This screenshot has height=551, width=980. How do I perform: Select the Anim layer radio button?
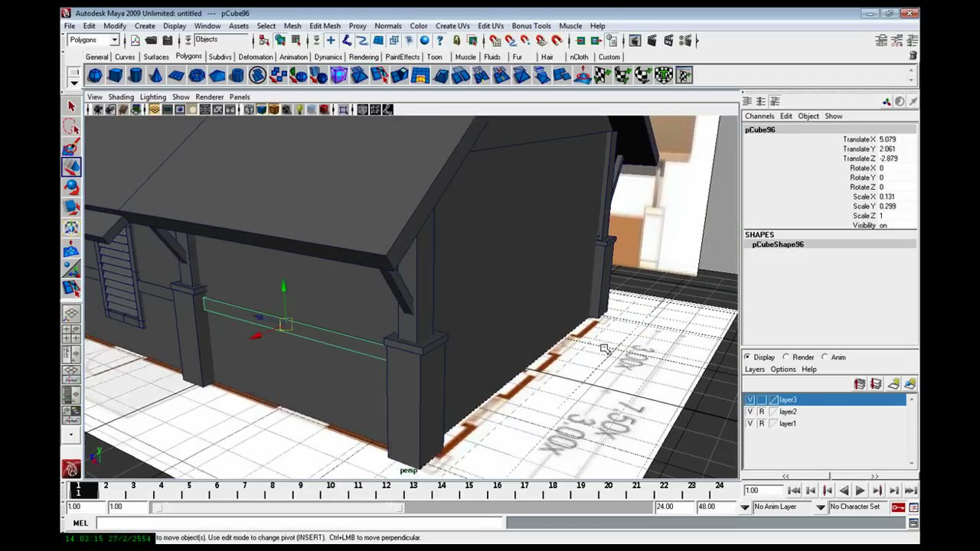pos(825,357)
